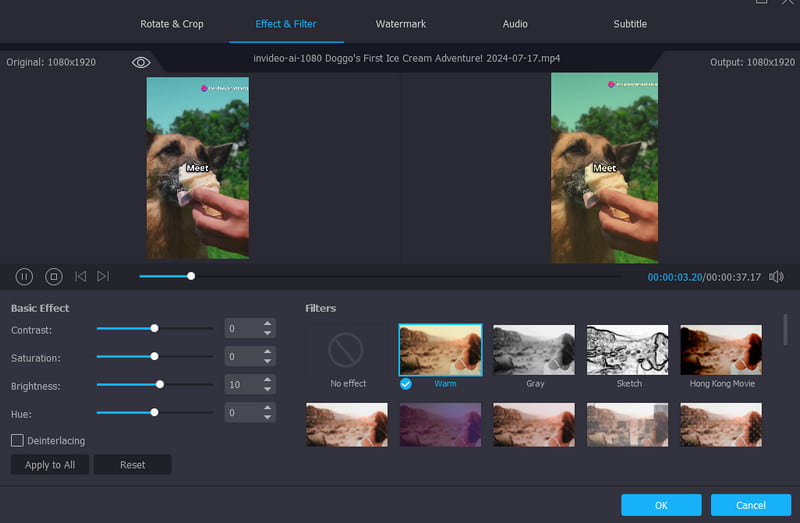Increase Hue value with up arrow
The height and width of the screenshot is (523, 800).
267,407
